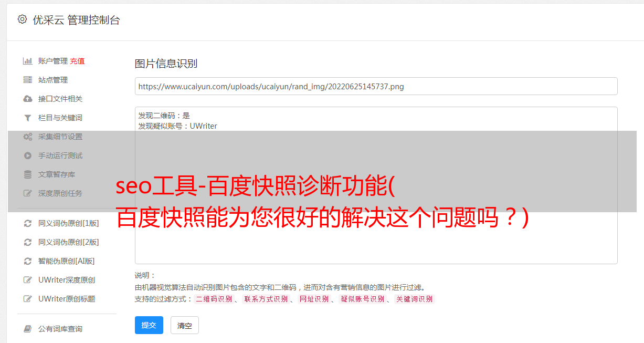The width and height of the screenshot is (644, 343).
Task: Click the bar chart icon for 账户管理
Action: coord(28,61)
